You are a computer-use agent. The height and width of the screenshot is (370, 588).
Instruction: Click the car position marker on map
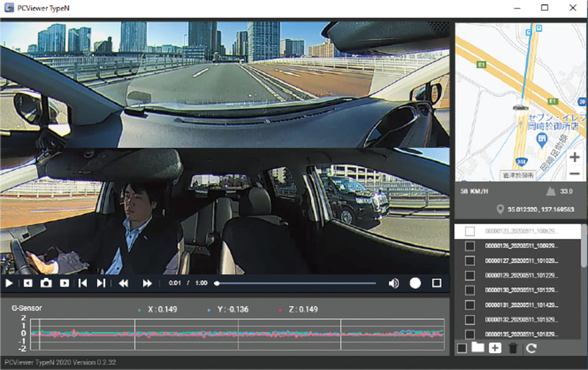click(520, 108)
